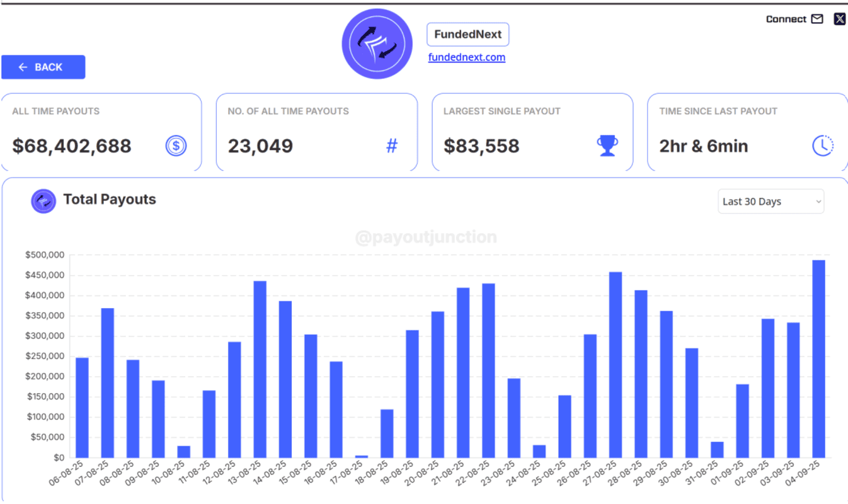This screenshot has width=848, height=504.
Task: Click the 23,049 payouts count value
Action: (260, 146)
